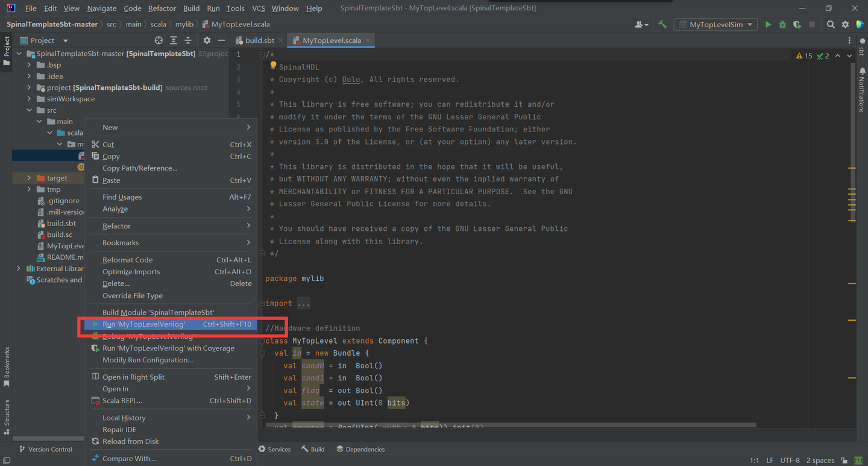Screen dimensions: 868x466
Task: Click the user account icon in toolbar
Action: (x=641, y=25)
